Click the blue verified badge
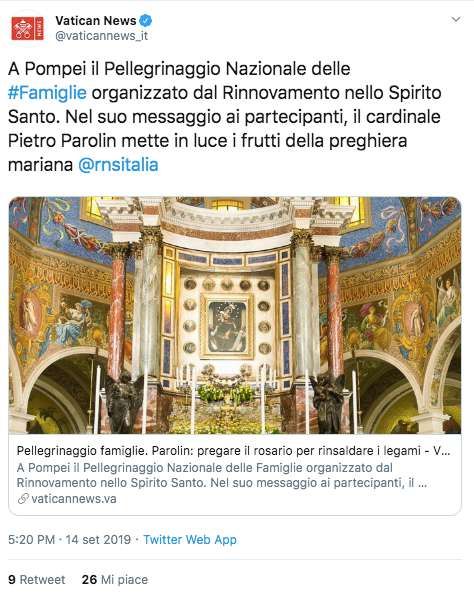The height and width of the screenshot is (599, 474). [x=146, y=20]
